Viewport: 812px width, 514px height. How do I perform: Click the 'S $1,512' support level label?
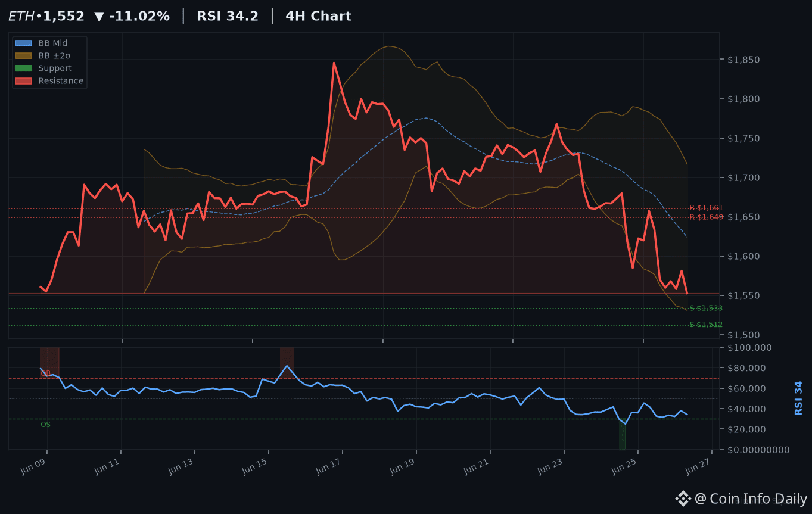[706, 325]
